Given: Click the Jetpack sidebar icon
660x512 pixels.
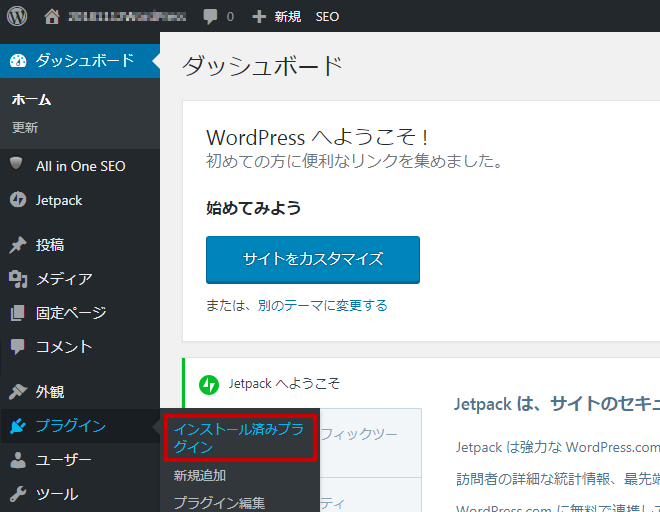Looking at the screenshot, I should (x=18, y=200).
